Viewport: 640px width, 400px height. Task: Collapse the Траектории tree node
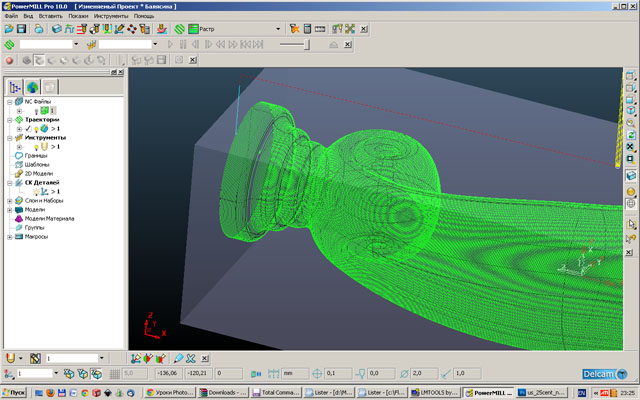coord(10,120)
